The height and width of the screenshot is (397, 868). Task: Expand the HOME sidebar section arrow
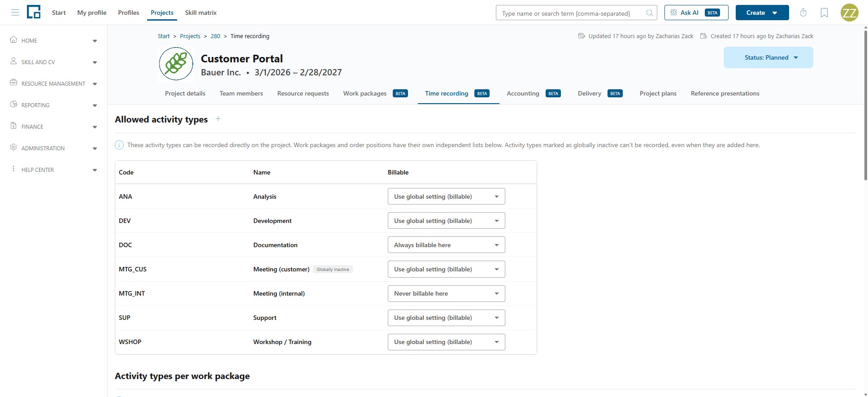pos(95,41)
